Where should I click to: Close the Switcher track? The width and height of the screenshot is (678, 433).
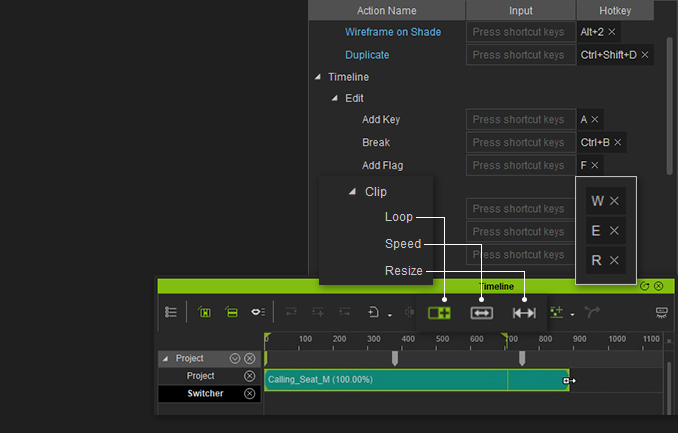tap(250, 393)
